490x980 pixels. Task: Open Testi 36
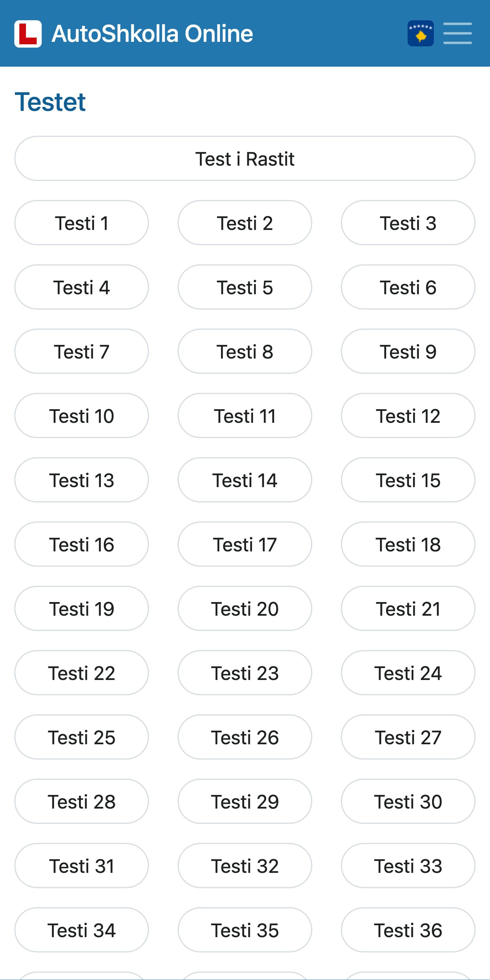pos(408,930)
